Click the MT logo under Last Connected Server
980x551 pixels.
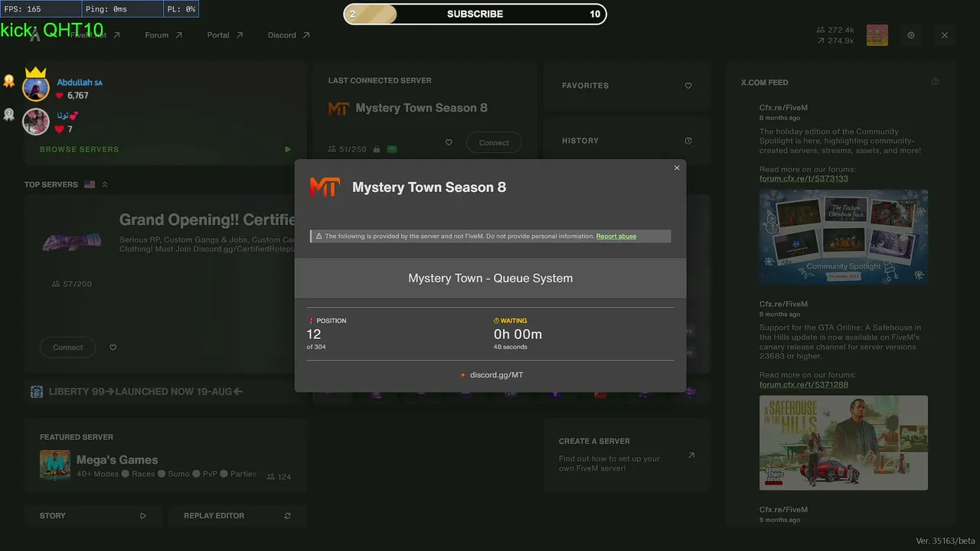click(338, 109)
